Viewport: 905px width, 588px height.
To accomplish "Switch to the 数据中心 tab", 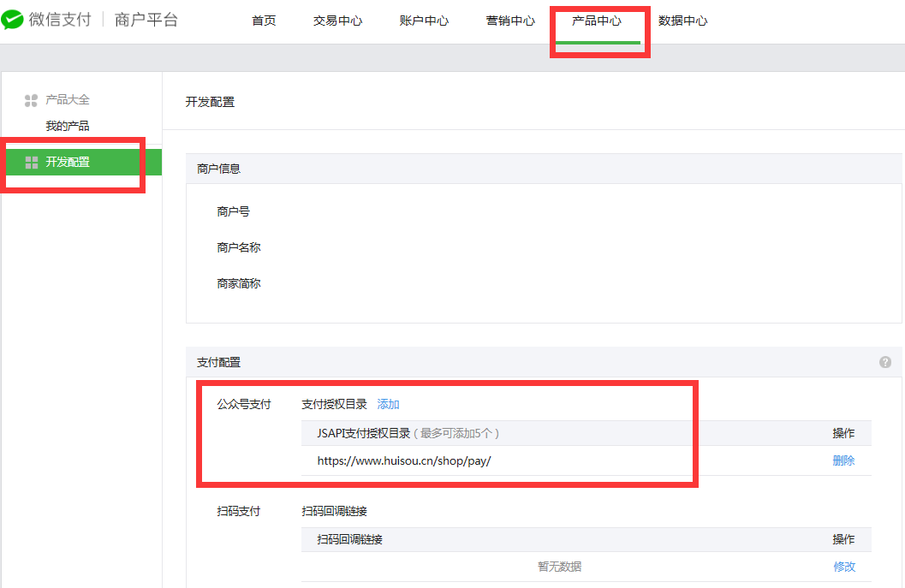I will point(682,21).
